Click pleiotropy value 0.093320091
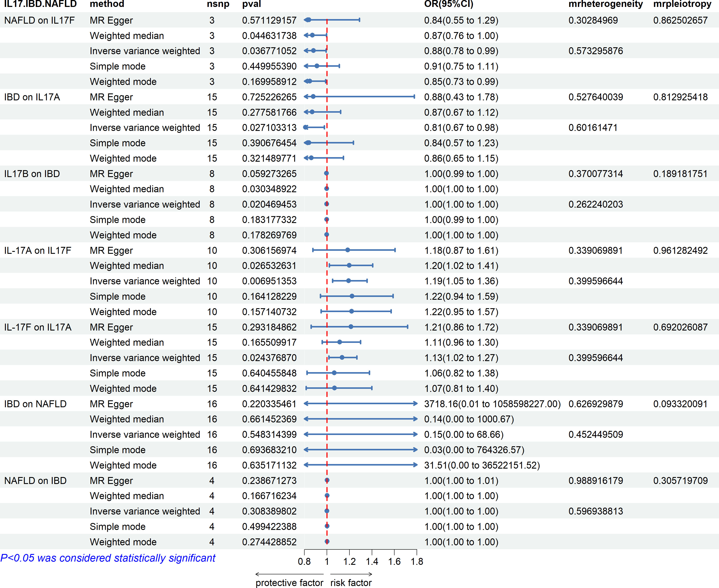Viewport: 719px width, 588px height. pos(680,404)
